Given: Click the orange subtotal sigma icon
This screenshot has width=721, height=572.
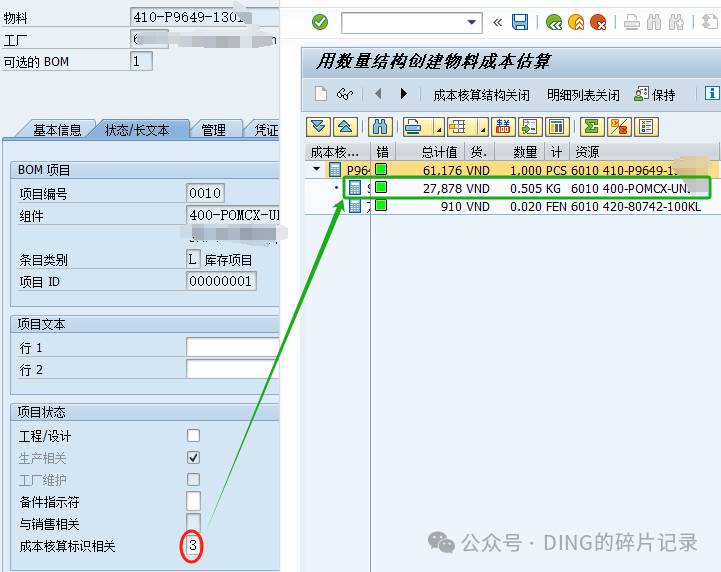Looking at the screenshot, I should pos(619,127).
